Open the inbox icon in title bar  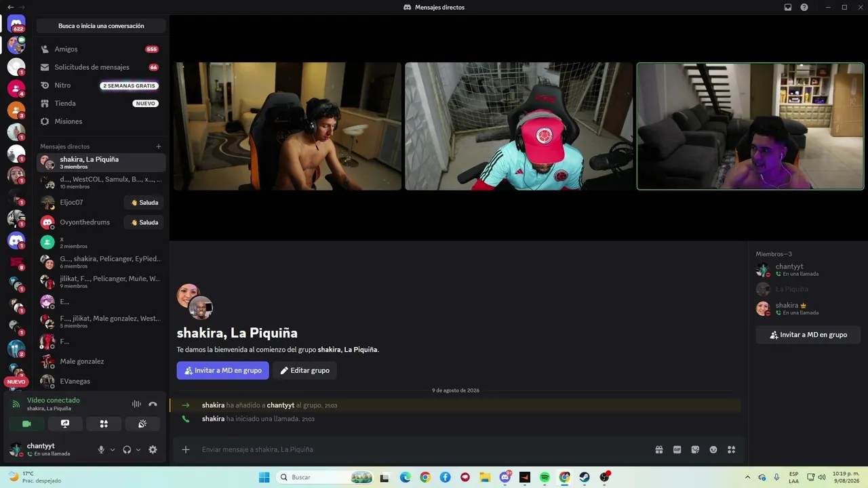pos(788,7)
